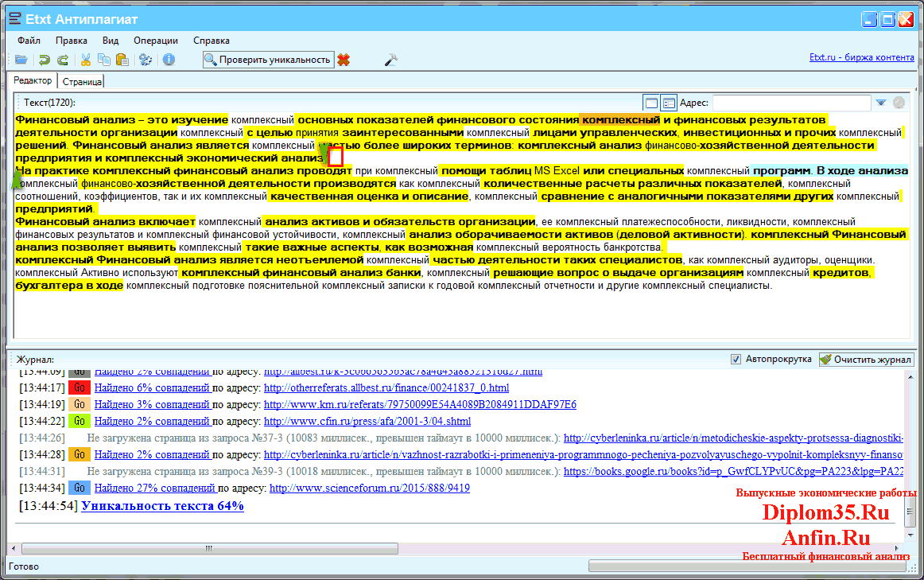This screenshot has height=580, width=924.
Task: Cut selection with the scissors icon
Action: click(x=86, y=60)
